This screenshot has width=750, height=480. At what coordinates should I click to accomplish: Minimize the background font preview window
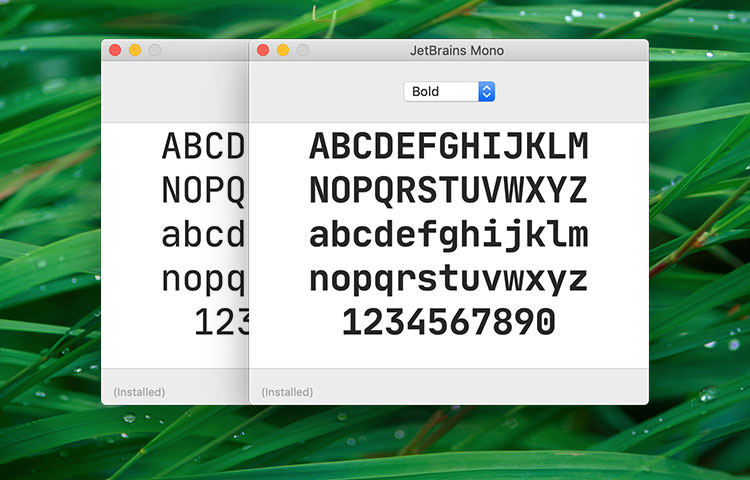[135, 50]
